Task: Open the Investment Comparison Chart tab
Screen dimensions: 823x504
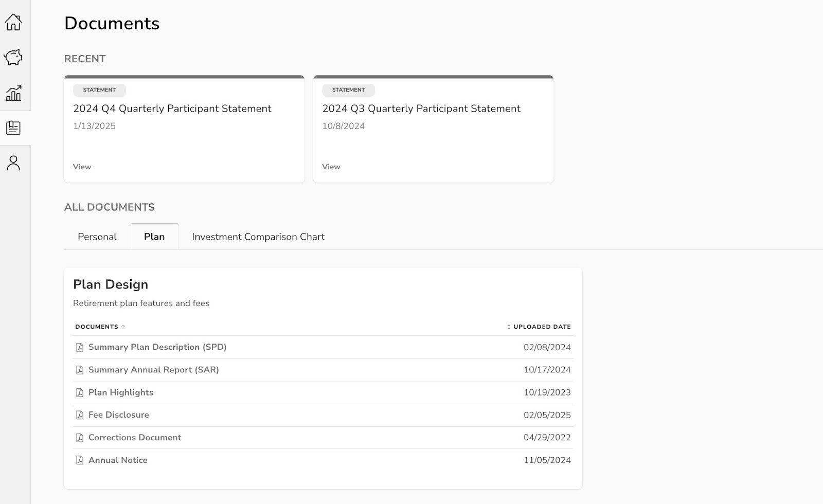Action: tap(258, 237)
